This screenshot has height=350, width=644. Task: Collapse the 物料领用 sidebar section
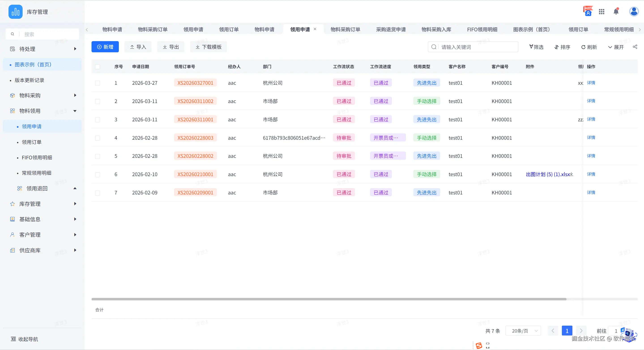[x=43, y=111]
